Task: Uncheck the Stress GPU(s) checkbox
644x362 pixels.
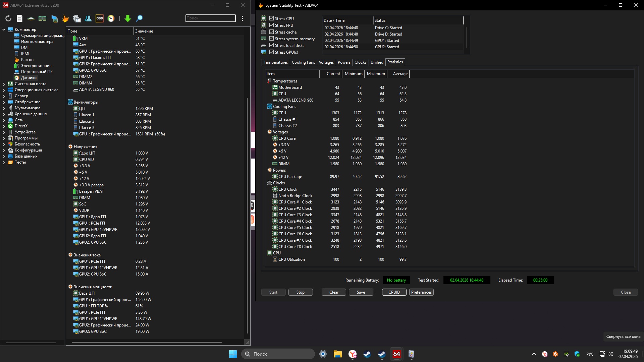Action: (272, 52)
